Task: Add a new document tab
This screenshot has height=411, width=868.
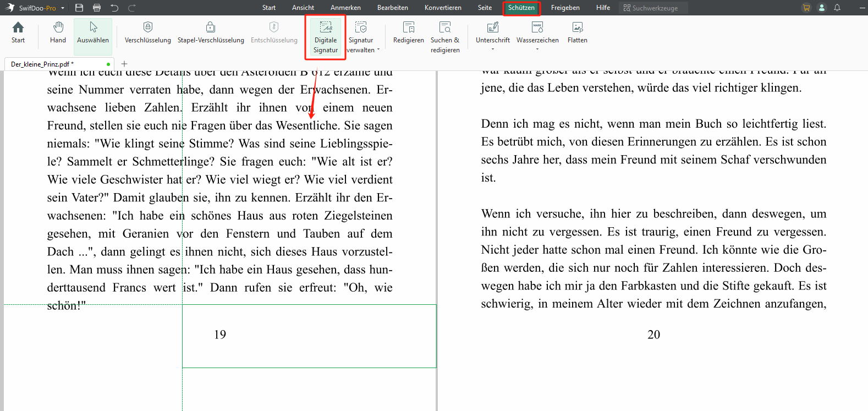Action: click(x=124, y=64)
